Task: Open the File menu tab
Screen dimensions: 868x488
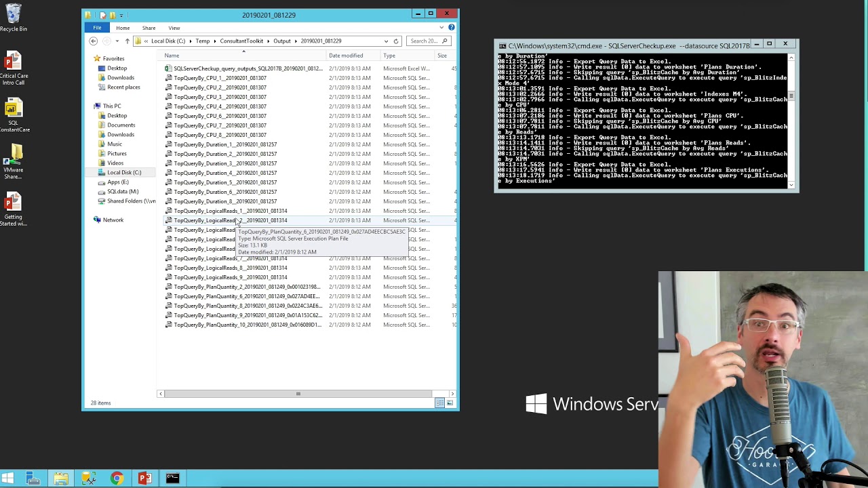Action: 97,28
